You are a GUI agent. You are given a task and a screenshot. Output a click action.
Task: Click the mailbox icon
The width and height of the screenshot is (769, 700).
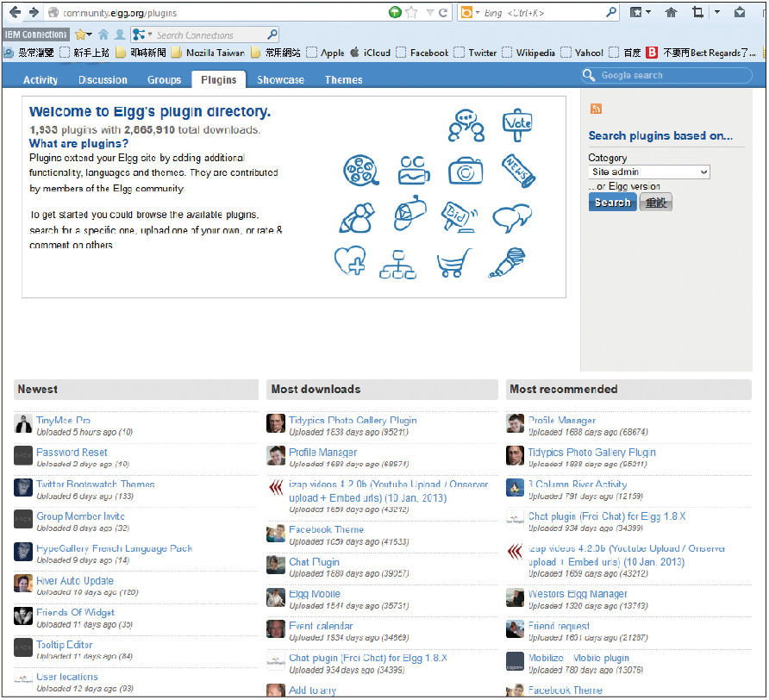point(410,213)
